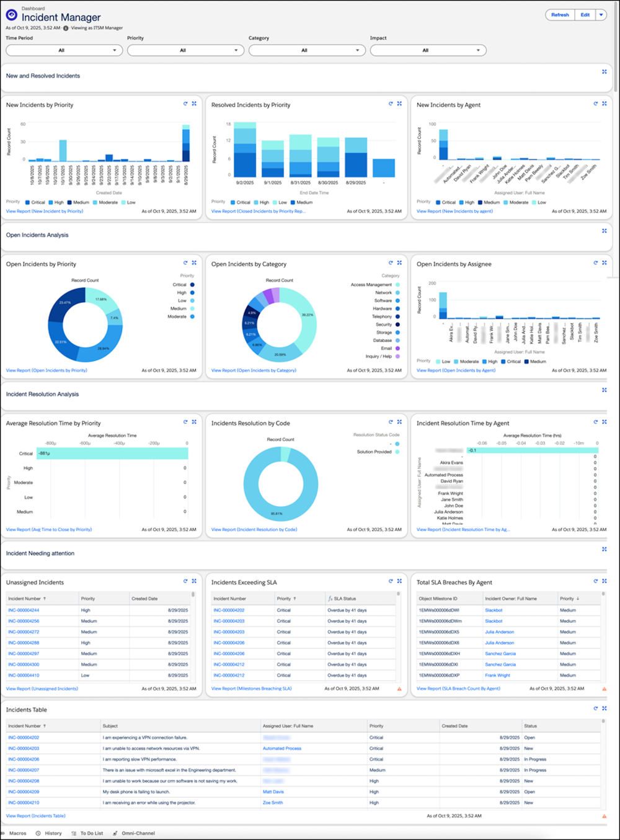Expand the Incident Needing attention section

tap(604, 549)
